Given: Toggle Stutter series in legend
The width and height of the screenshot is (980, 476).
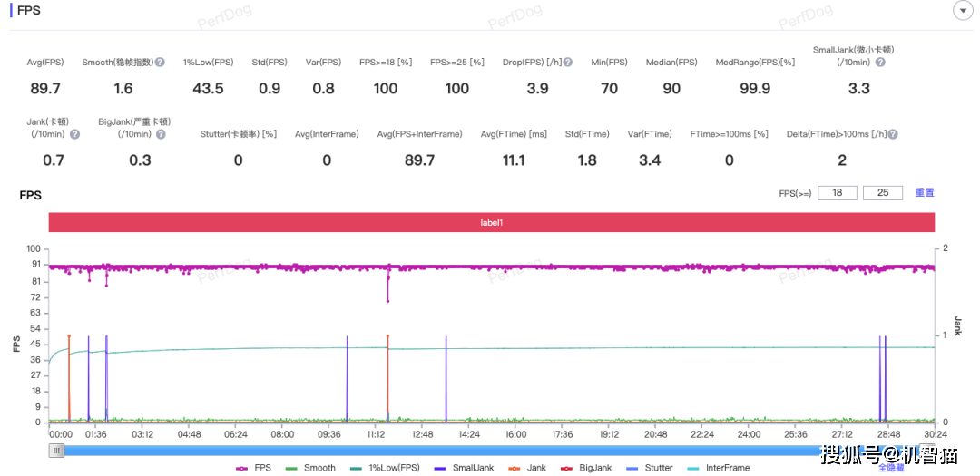Looking at the screenshot, I should [x=649, y=468].
